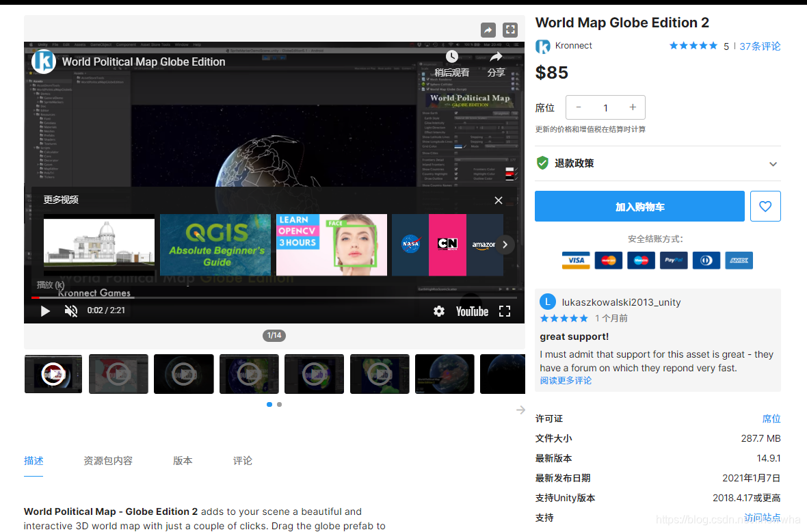
Task: Click the Amex payment icon
Action: point(739,261)
